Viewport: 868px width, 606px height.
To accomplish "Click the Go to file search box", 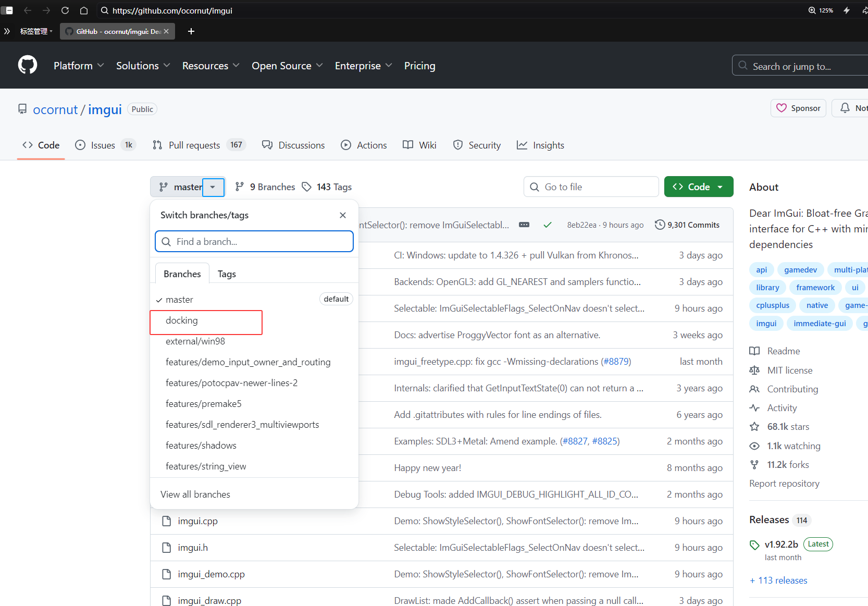I will click(591, 187).
